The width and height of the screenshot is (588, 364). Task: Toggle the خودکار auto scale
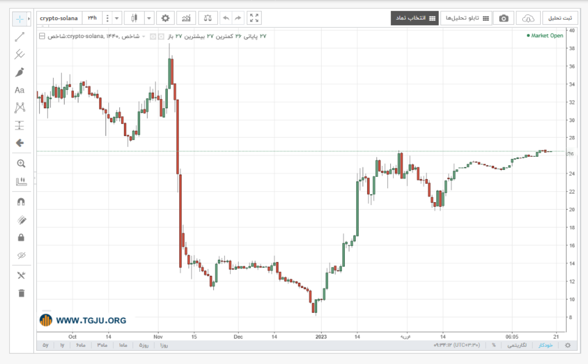tap(545, 345)
